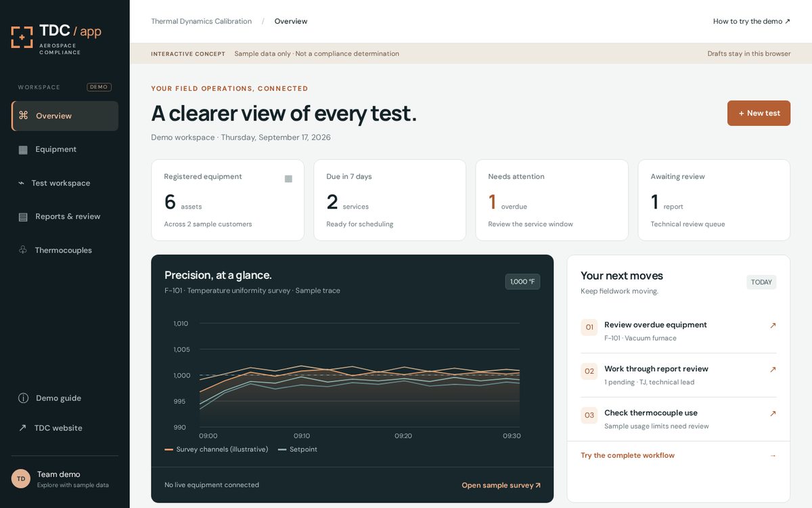Open the Registered equipment card
Image resolution: width=812 pixels, height=508 pixels.
coord(227,200)
